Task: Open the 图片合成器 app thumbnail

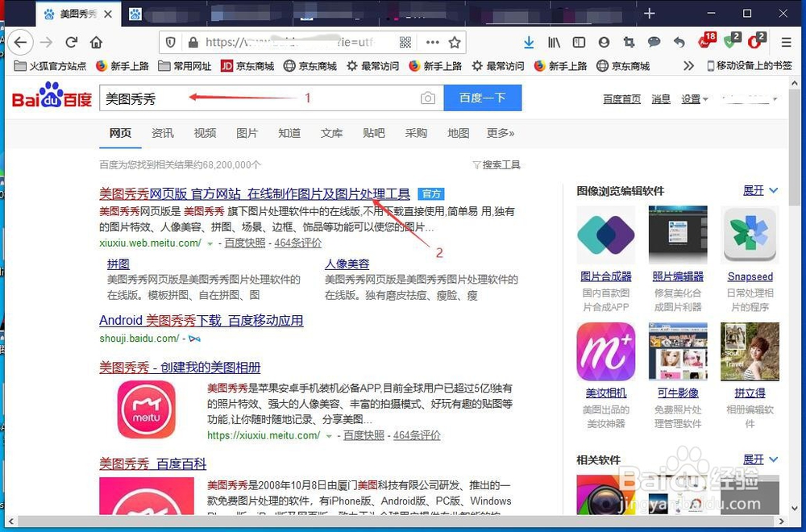Action: coord(606,235)
